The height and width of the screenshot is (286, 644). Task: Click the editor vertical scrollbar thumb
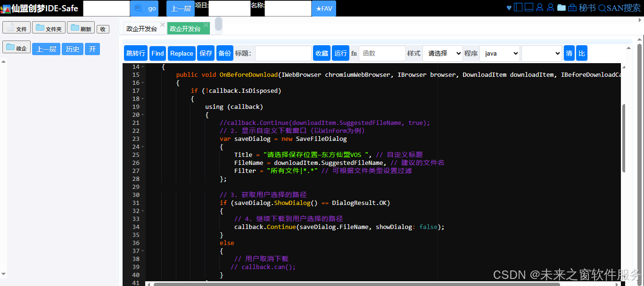624,139
